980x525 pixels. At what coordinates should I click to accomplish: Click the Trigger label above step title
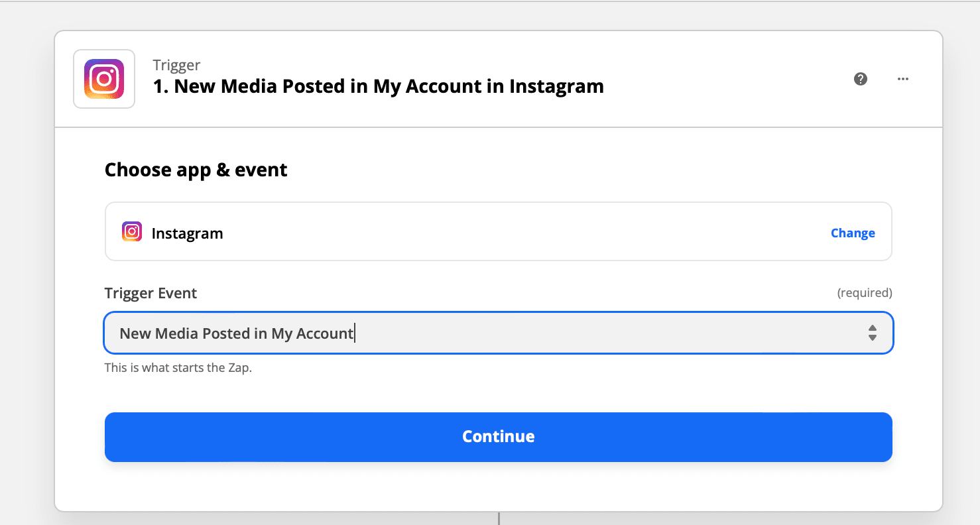click(x=176, y=65)
